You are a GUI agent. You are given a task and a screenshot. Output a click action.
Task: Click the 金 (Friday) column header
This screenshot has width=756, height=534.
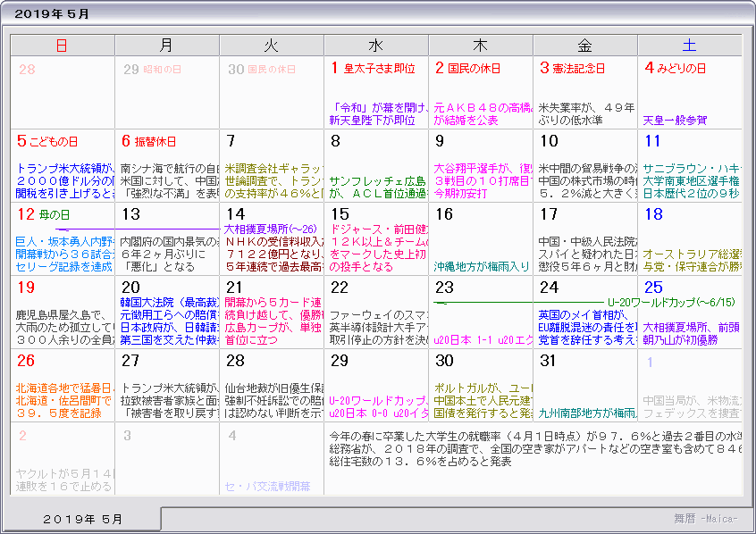coord(584,46)
